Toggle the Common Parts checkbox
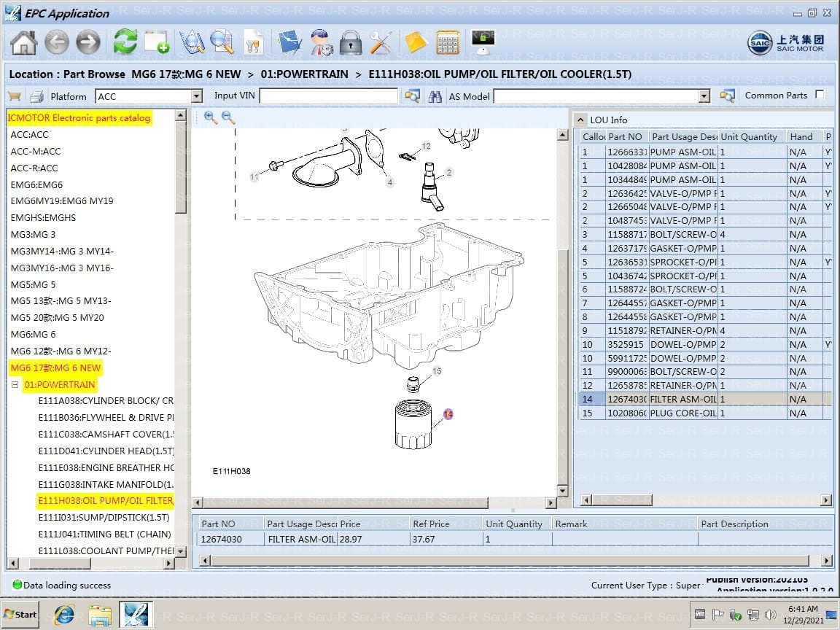 [x=820, y=94]
